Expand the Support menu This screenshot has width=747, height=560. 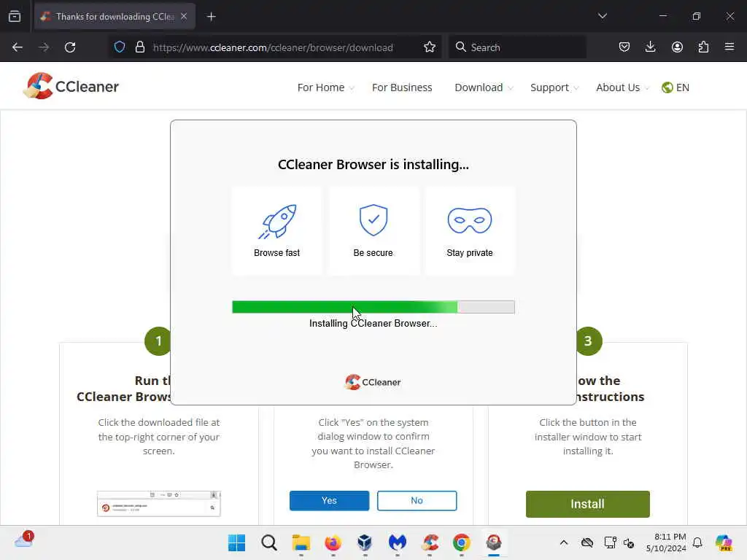554,87
